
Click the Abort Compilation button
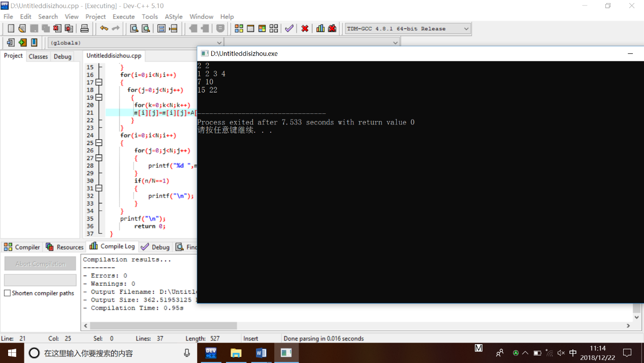coord(40,264)
